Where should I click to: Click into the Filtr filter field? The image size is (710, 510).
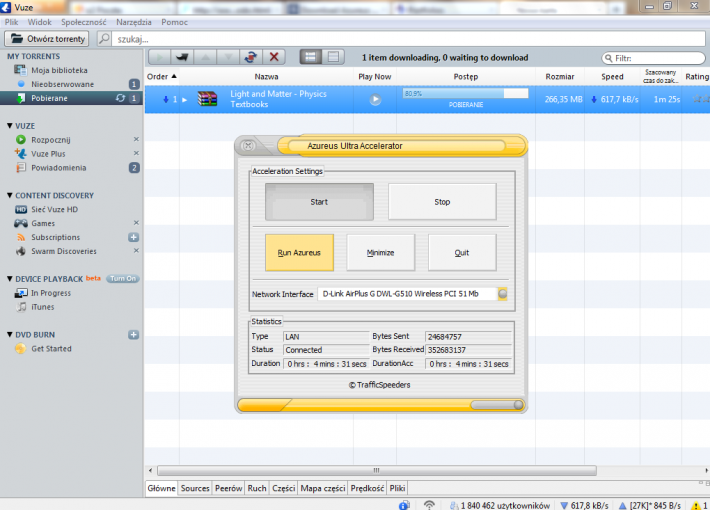653,58
